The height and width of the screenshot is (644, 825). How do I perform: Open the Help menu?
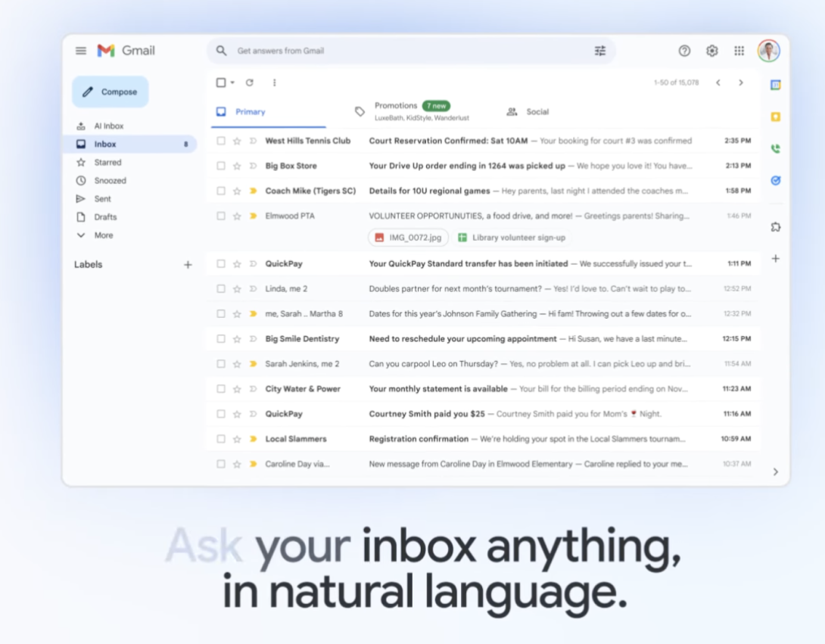click(x=684, y=51)
